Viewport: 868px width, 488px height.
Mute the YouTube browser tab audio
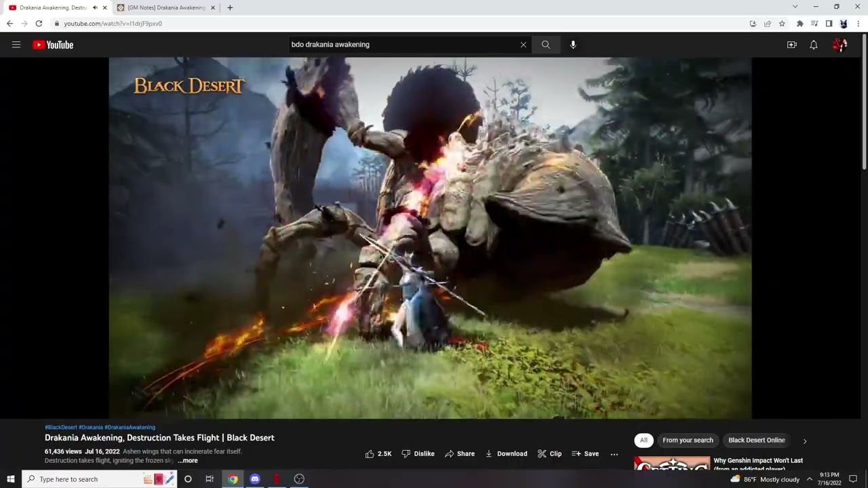[x=94, y=7]
